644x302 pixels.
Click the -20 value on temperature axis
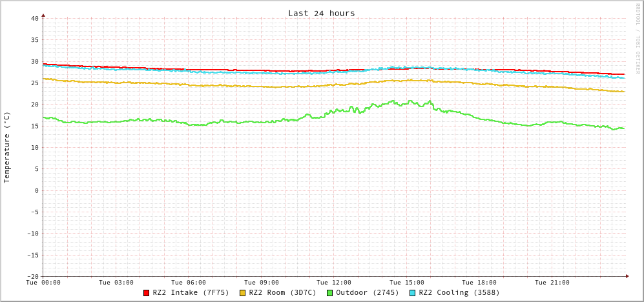32,276
